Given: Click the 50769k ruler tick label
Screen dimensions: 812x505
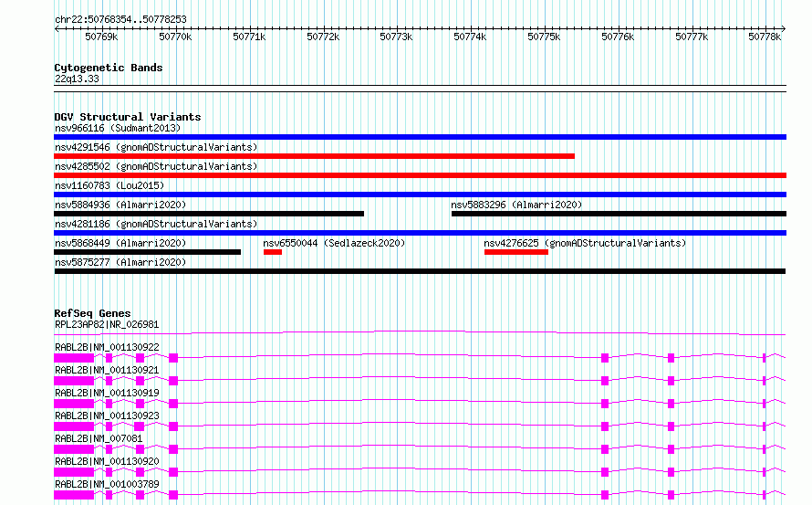Looking at the screenshot, I should point(101,37).
